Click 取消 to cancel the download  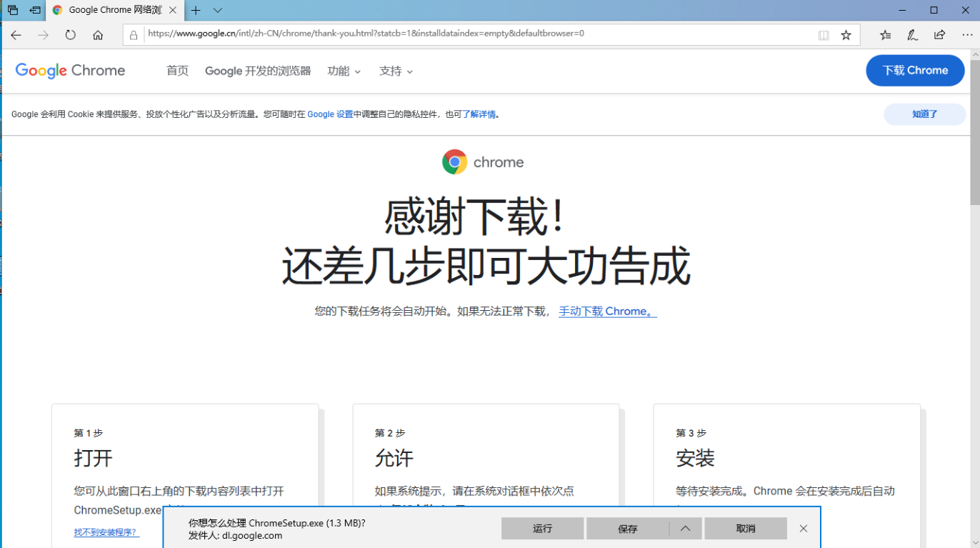click(x=746, y=529)
